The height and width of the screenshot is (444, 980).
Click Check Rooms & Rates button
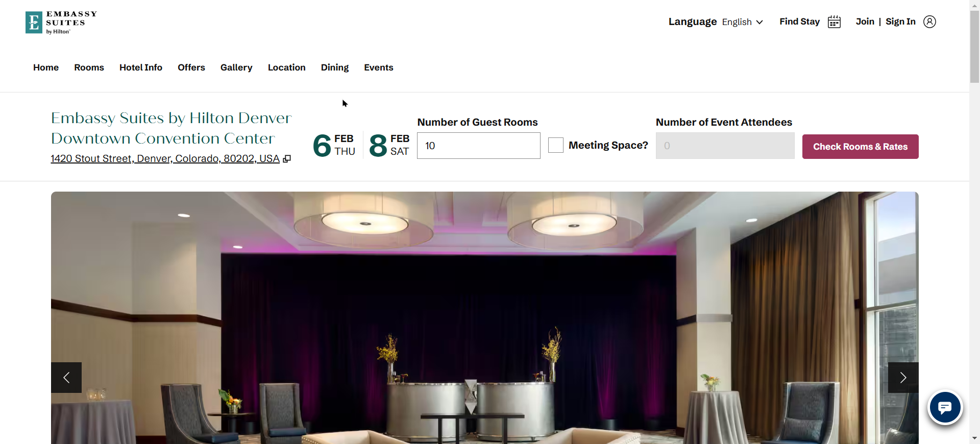pos(860,147)
